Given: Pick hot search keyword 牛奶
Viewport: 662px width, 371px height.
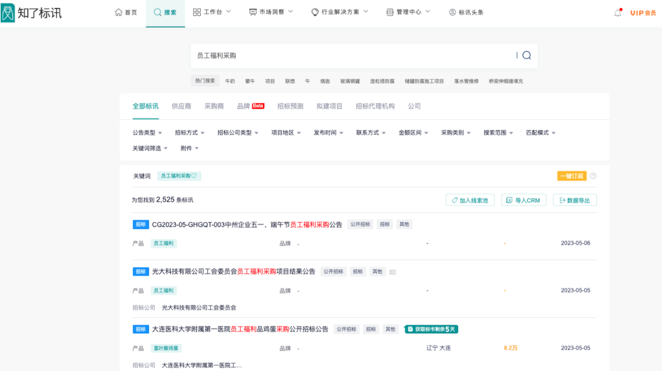Looking at the screenshot, I should [230, 81].
